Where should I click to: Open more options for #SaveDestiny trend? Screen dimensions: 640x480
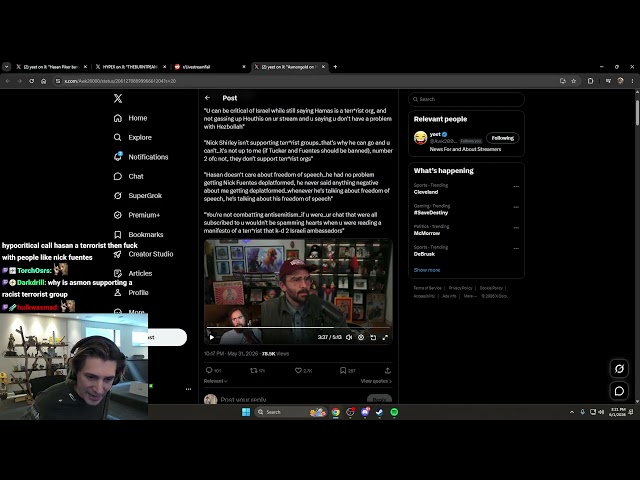[516, 207]
